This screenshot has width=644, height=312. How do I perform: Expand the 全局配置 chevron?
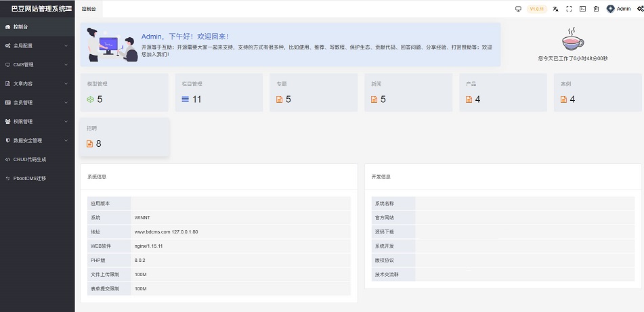66,46
